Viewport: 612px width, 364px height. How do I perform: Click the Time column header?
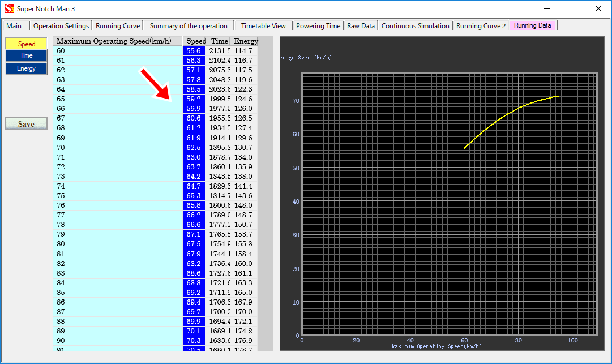219,41
